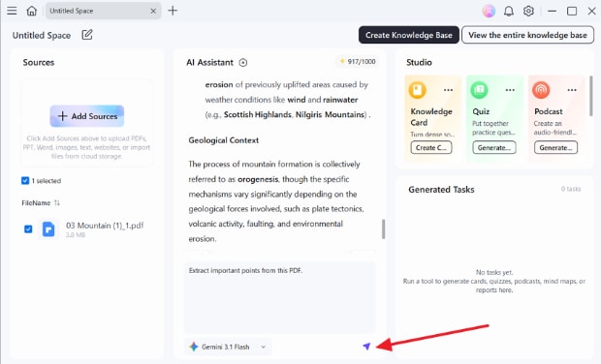
Task: Send the prompt with the send arrow icon
Action: click(366, 347)
